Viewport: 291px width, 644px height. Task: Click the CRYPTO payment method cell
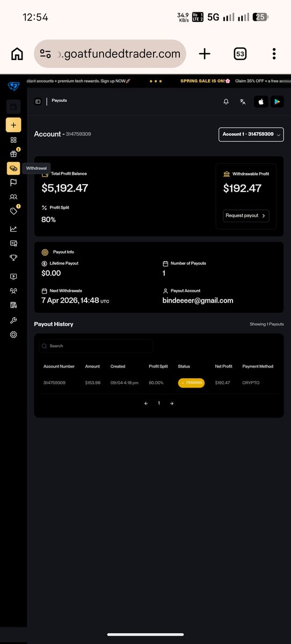(x=251, y=383)
